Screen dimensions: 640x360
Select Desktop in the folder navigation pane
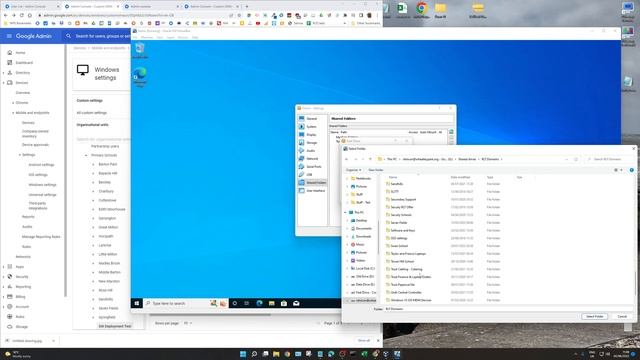click(361, 220)
